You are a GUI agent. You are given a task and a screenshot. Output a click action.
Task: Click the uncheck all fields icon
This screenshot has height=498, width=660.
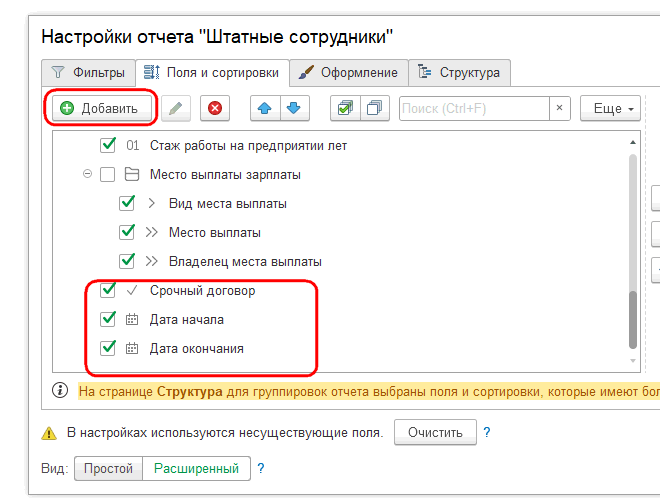coord(375,108)
